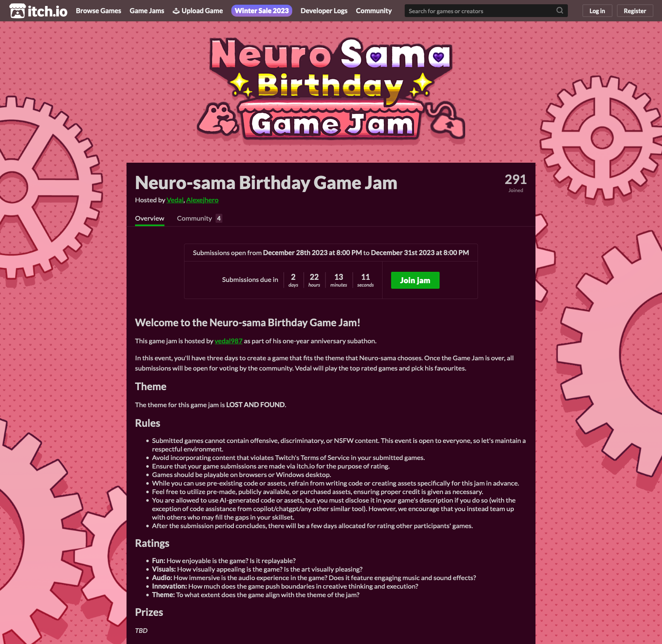Click the 291 Joined count
Viewport: 662px width, 644px height.
coord(515,183)
